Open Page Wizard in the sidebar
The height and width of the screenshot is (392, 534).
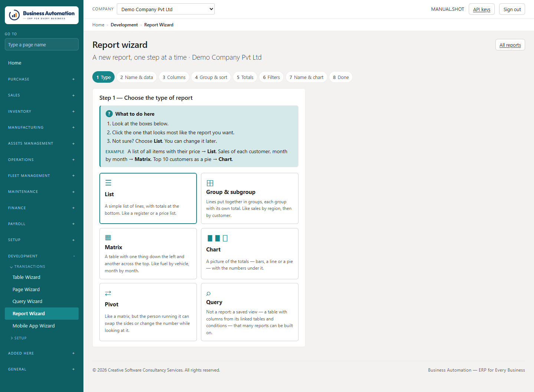point(42,290)
